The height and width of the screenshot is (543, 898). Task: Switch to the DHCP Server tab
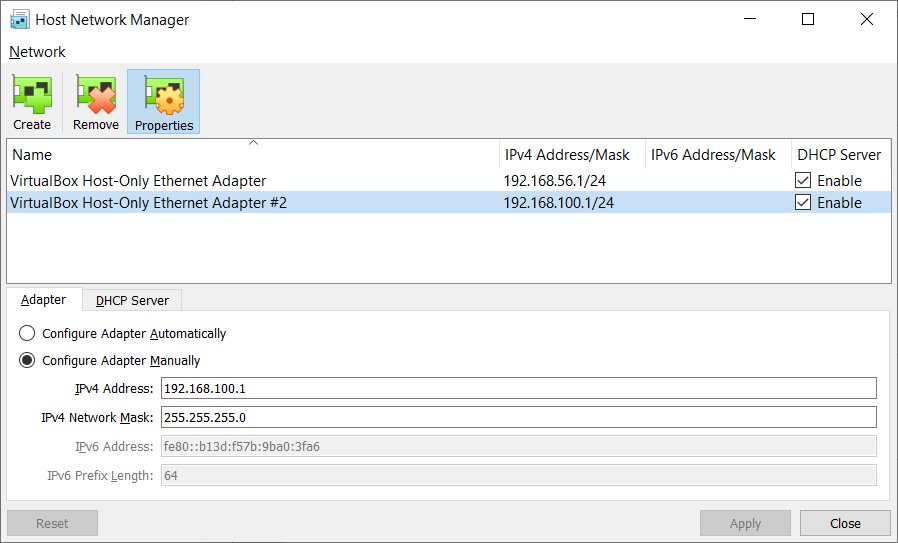coord(132,300)
